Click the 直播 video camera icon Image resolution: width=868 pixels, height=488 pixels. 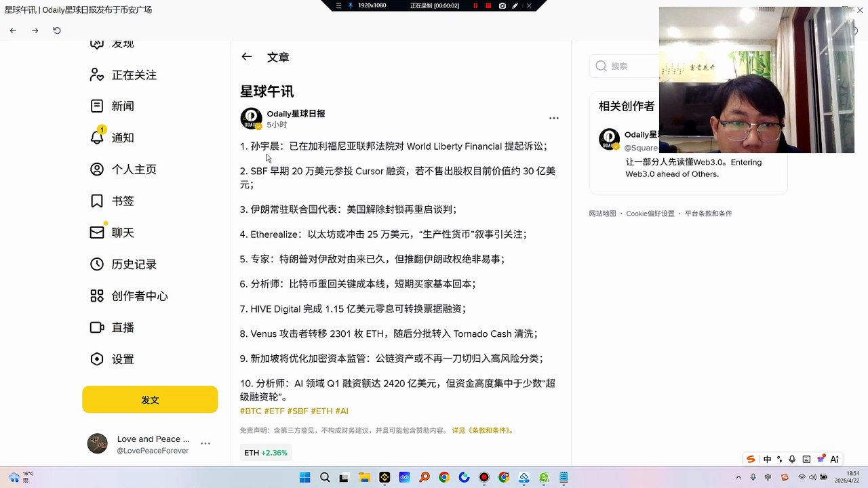[97, 327]
